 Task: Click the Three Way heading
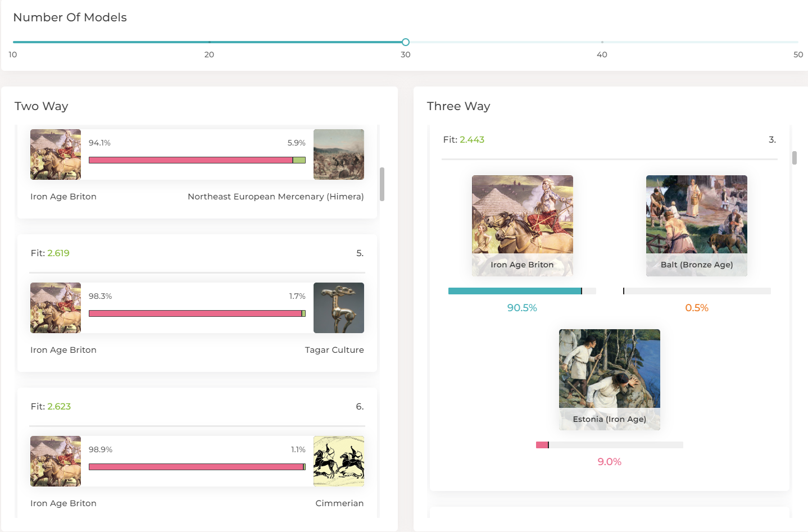[x=459, y=106]
